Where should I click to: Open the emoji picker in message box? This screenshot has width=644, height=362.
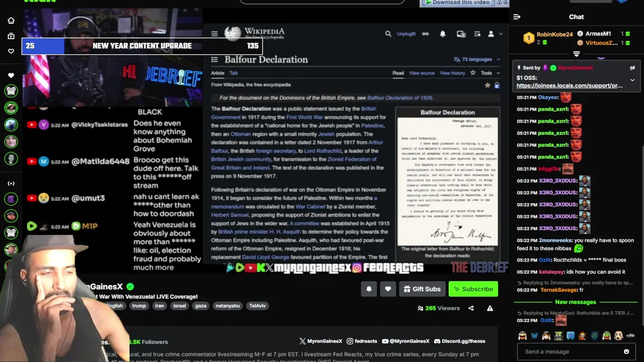click(x=626, y=351)
